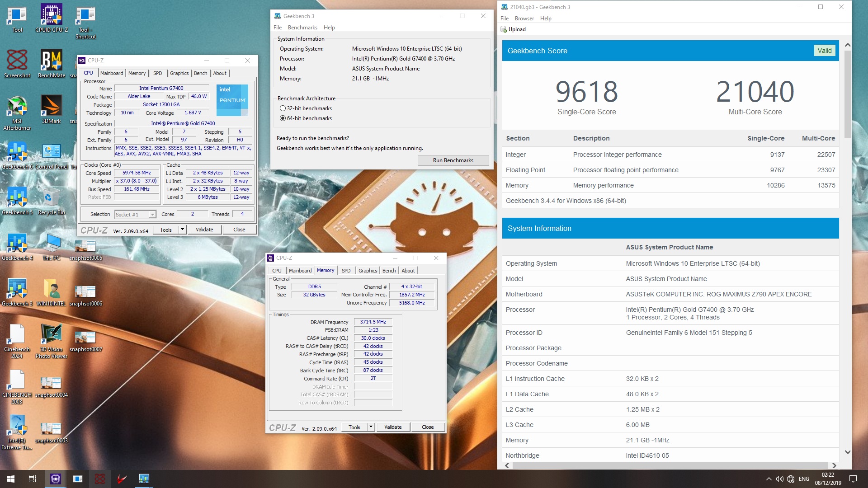The image size is (868, 488).
Task: Open Bench tab in CPU-Z Memory window
Action: (x=389, y=271)
